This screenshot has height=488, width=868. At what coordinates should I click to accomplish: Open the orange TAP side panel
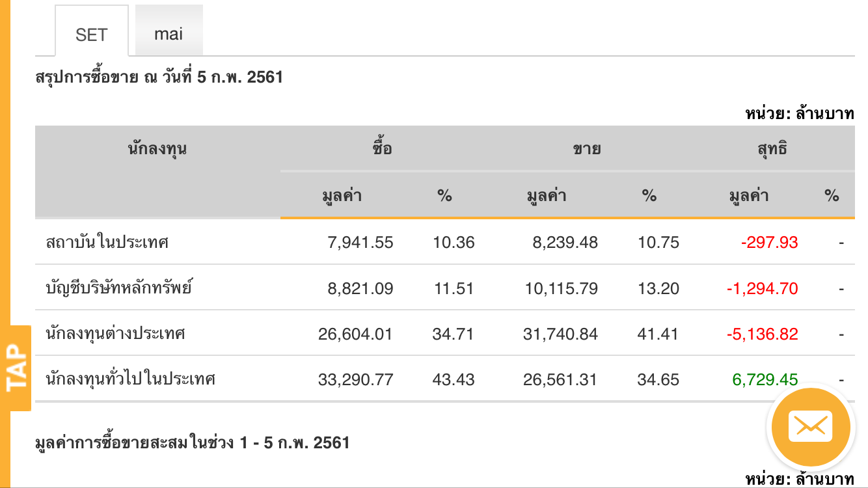(x=16, y=368)
